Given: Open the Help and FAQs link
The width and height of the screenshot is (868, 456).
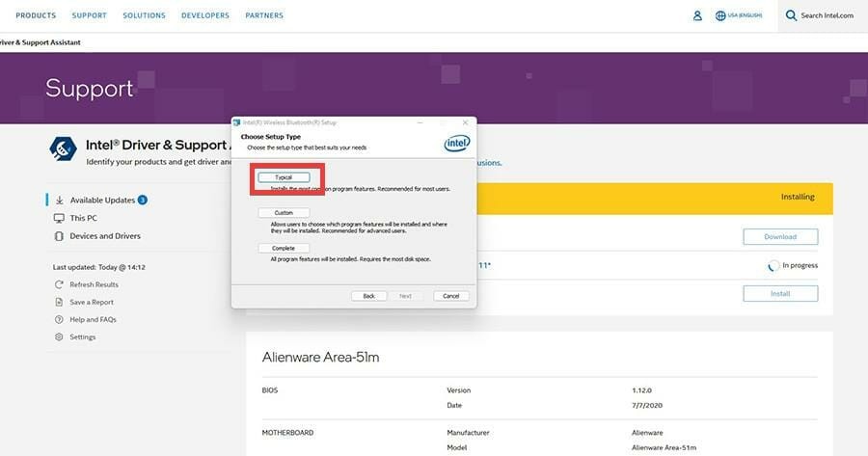Looking at the screenshot, I should coord(93,319).
